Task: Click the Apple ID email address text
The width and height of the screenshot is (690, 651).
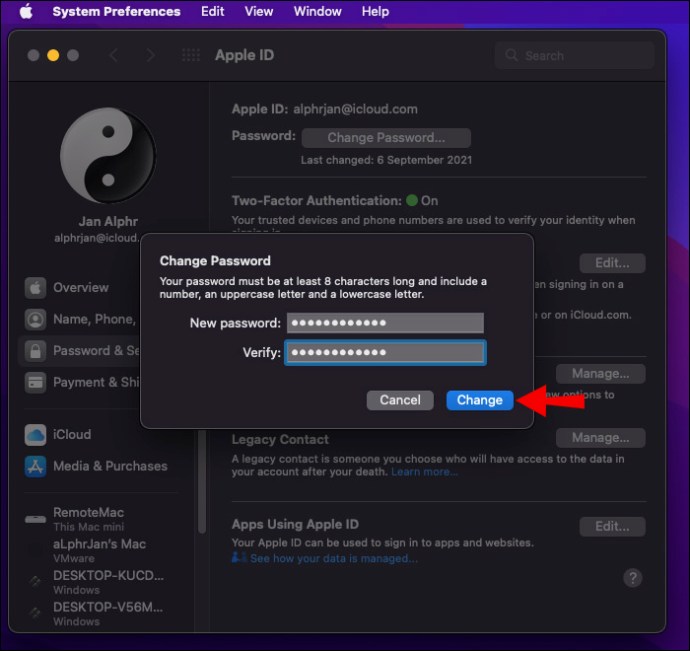Action: coord(356,109)
